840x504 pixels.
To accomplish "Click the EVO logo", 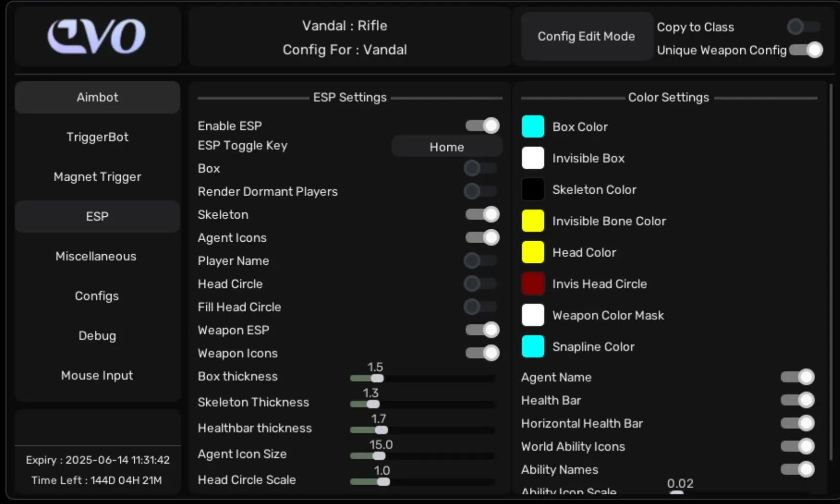I will tap(97, 36).
